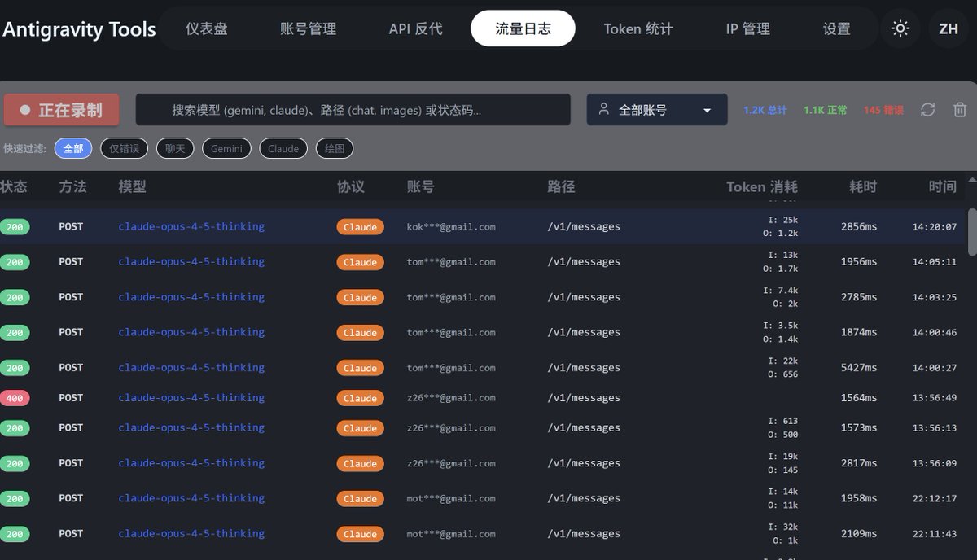Click /v1/messages in the 13:56:09 row
This screenshot has width=977, height=560.
click(584, 463)
